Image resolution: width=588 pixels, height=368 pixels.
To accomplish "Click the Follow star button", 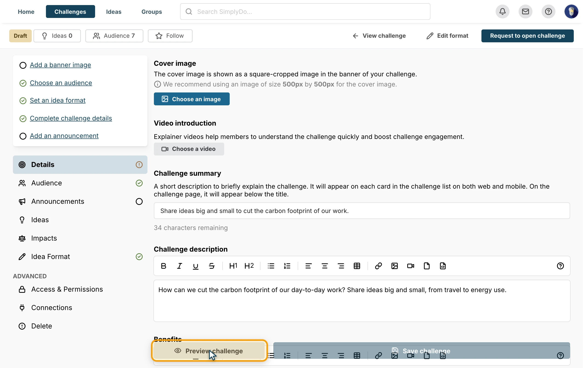I will (x=170, y=36).
